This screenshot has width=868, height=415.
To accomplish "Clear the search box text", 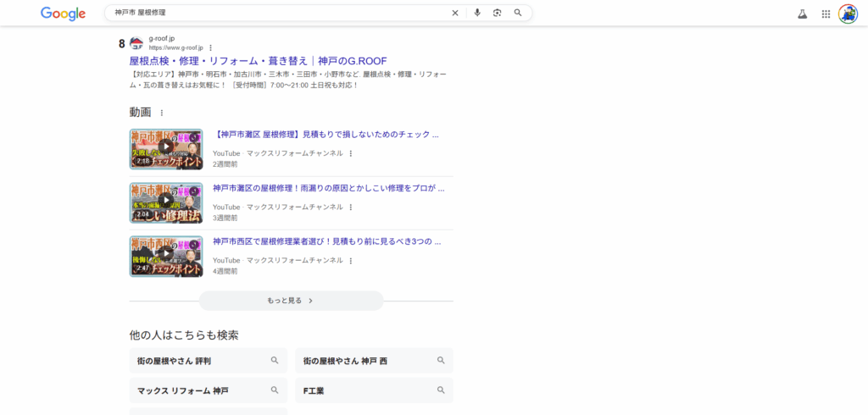I will [455, 13].
